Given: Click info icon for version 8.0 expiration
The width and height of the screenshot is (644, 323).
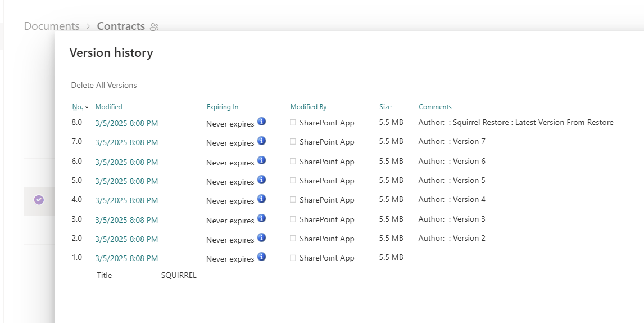Looking at the screenshot, I should pyautogui.click(x=261, y=122).
